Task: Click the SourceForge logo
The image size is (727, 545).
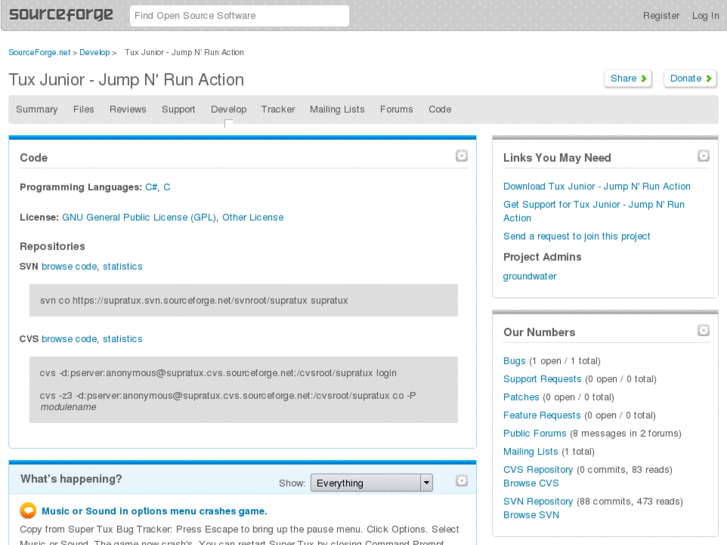Action: coord(61,14)
